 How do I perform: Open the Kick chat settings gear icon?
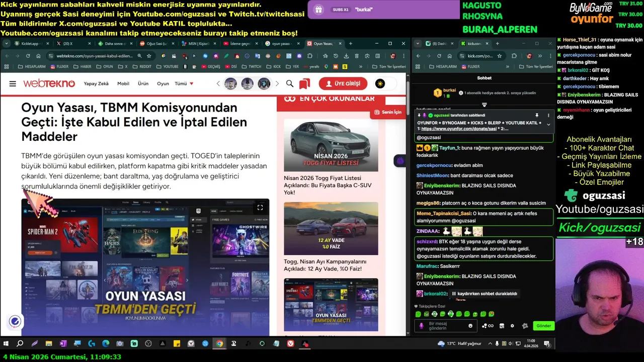tap(513, 326)
